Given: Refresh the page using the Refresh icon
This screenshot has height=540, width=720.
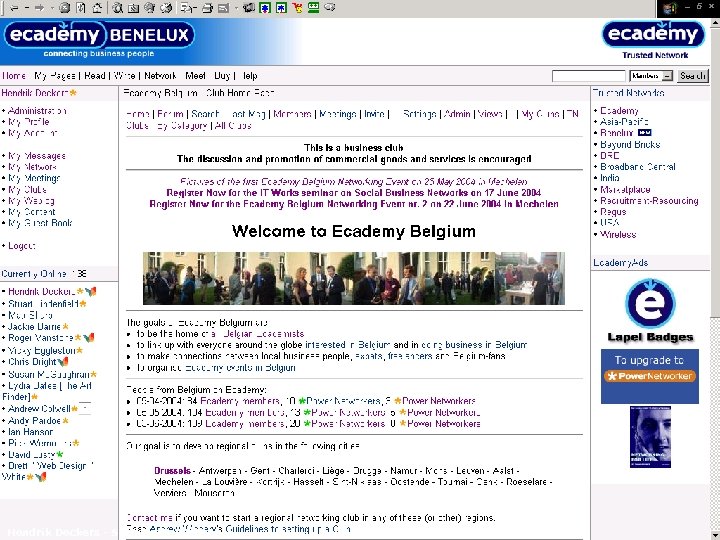Looking at the screenshot, I should tap(81, 7).
